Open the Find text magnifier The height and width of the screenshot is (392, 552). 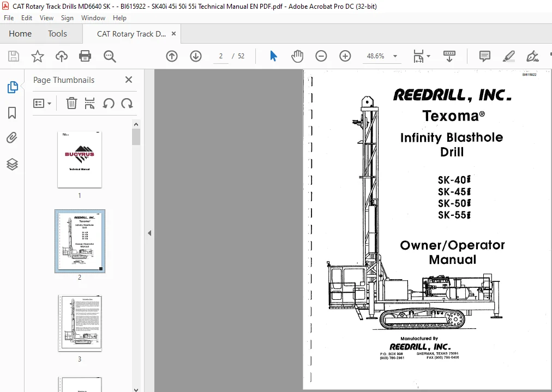click(110, 56)
